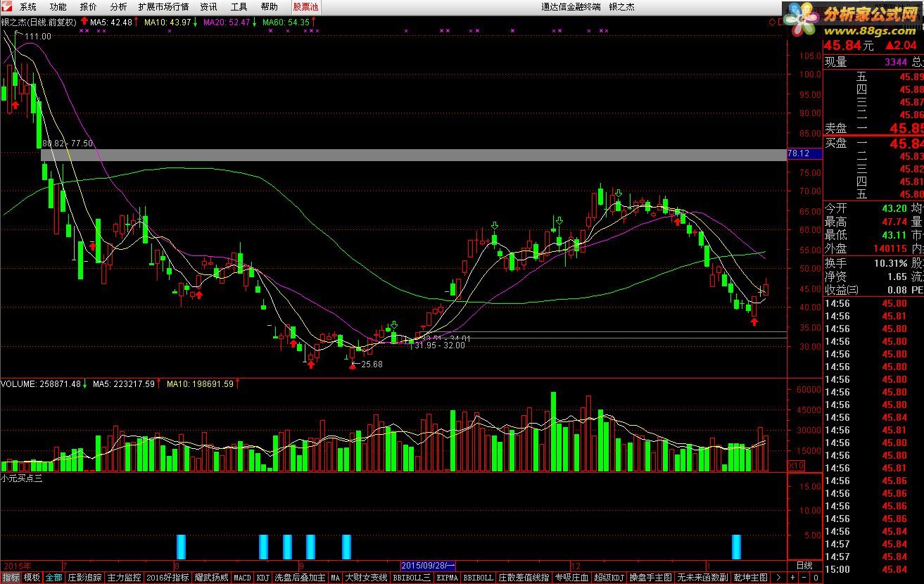Click the MA5: 42.48 indicator value

[111, 23]
